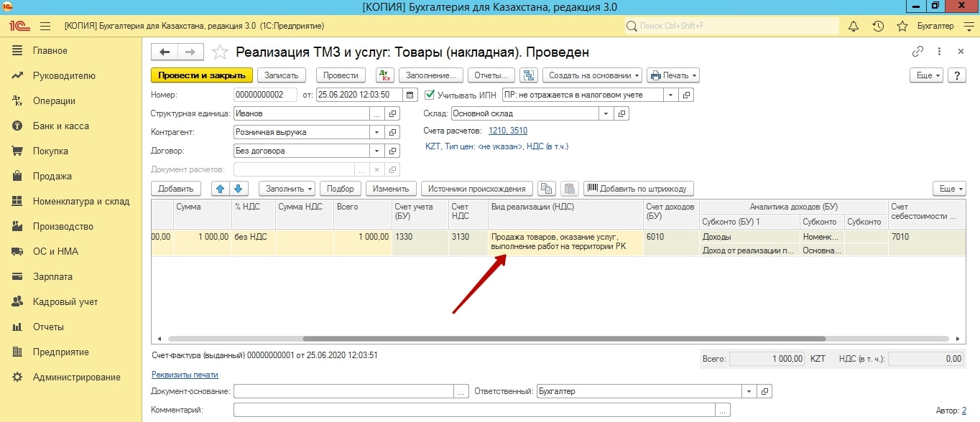Click the Дт/Кт postings icon in toolbar
This screenshot has height=422, width=980.
(x=384, y=75)
